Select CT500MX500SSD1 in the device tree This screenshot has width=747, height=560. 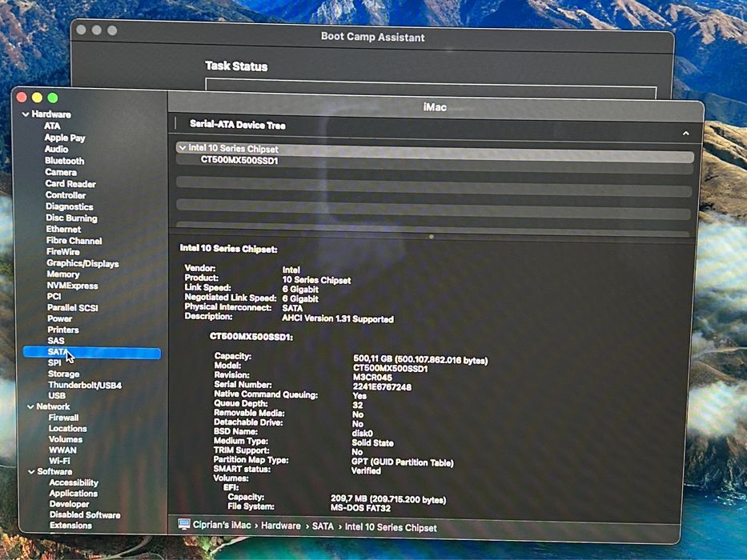[239, 160]
